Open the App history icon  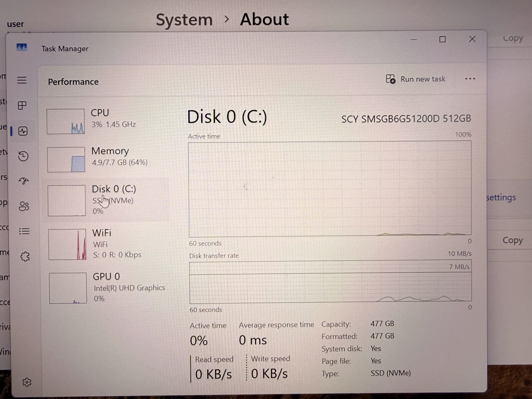coord(23,156)
